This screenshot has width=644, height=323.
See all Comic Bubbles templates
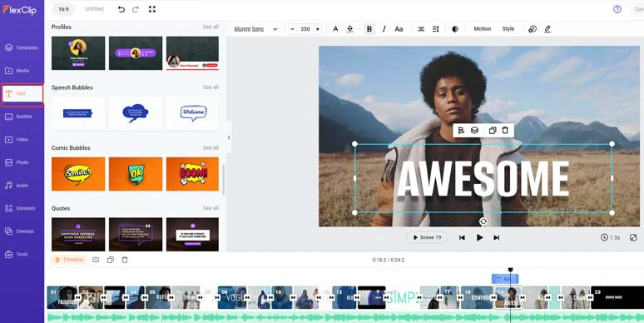pos(211,147)
